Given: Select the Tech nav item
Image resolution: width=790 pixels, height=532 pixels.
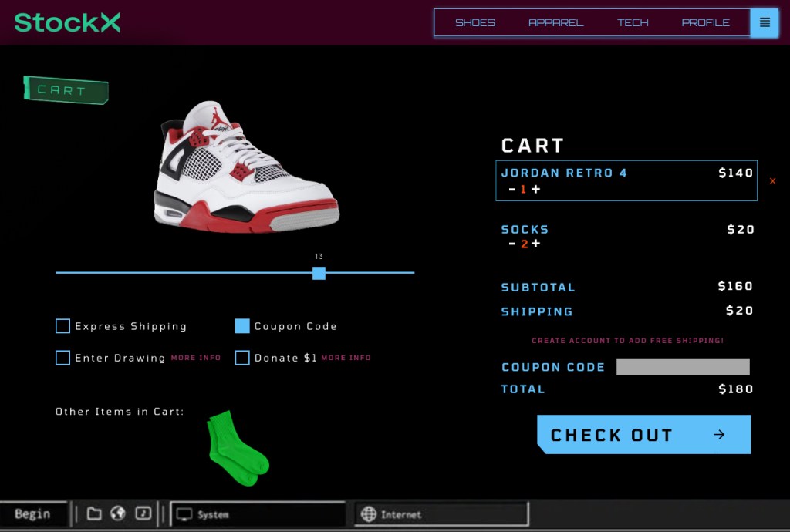Looking at the screenshot, I should [x=633, y=22].
